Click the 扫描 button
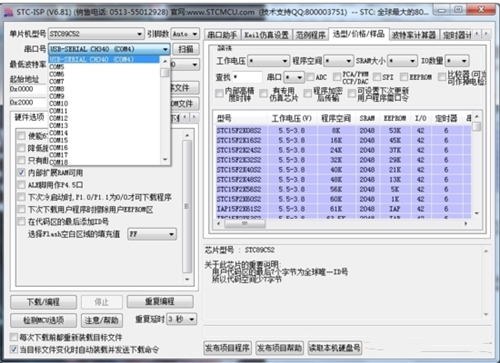 coord(186,49)
